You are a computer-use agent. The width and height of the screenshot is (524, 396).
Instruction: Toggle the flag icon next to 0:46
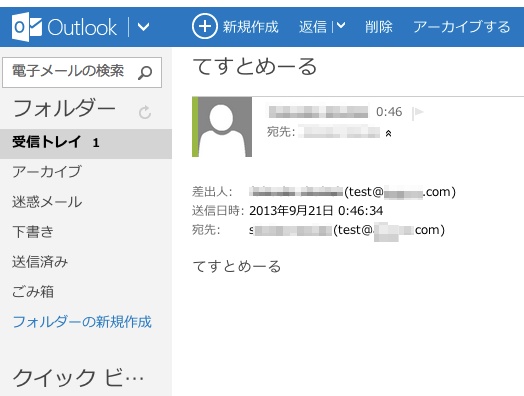click(418, 112)
